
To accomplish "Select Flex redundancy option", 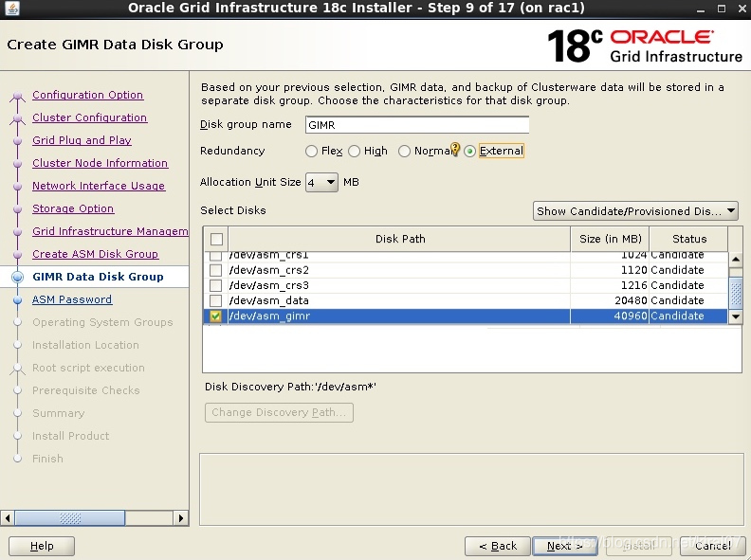I will [311, 152].
